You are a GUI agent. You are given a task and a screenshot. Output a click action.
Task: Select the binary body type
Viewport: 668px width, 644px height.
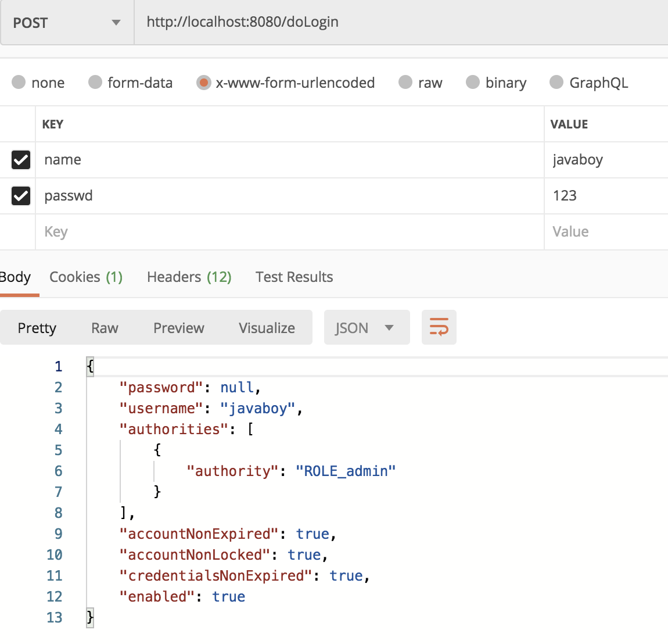(473, 83)
